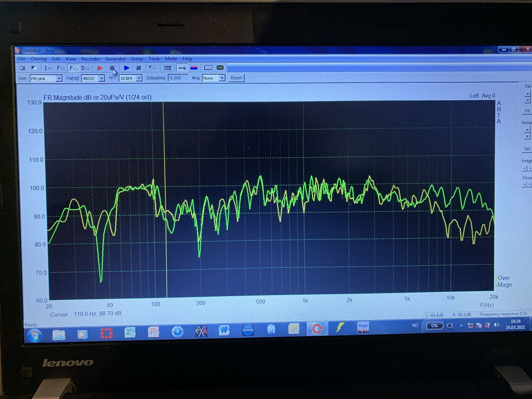Open the Edit menu
532x399 pixels.
click(x=56, y=59)
